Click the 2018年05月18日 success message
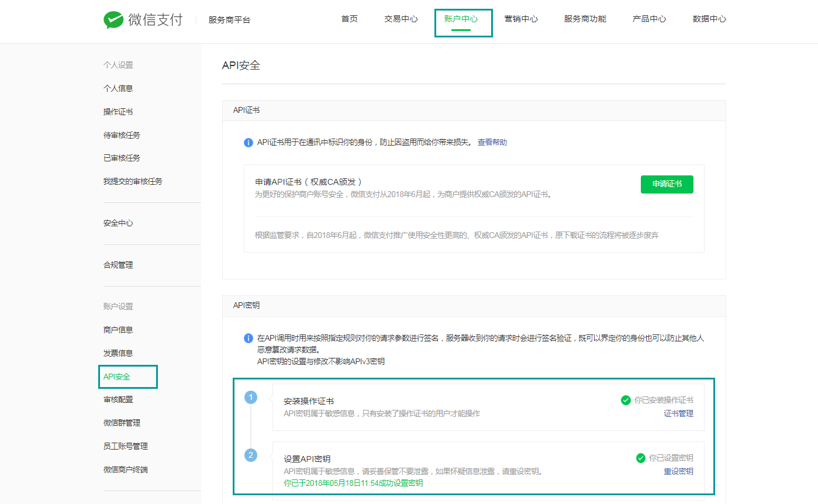 pyautogui.click(x=353, y=484)
